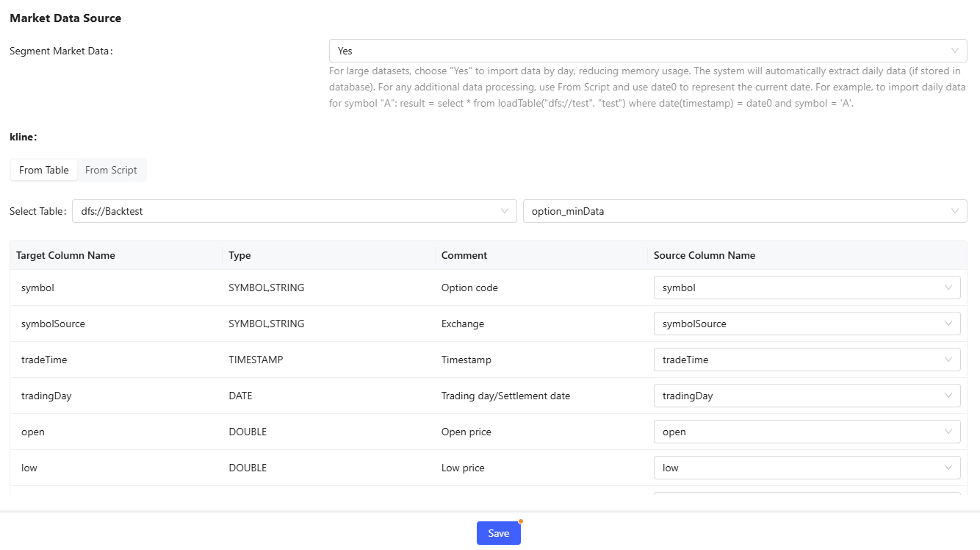Click the Trading day/Settlement date comment cell
Image resolution: width=980 pixels, height=550 pixels.
(x=505, y=396)
